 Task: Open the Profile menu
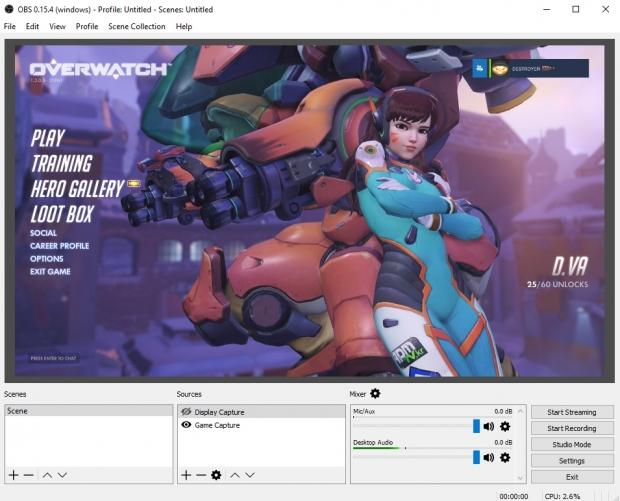coord(87,26)
